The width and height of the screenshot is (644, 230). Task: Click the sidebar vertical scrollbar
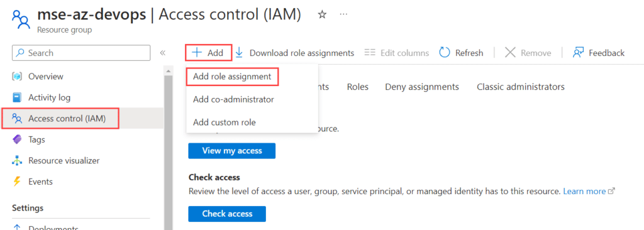(x=168, y=152)
